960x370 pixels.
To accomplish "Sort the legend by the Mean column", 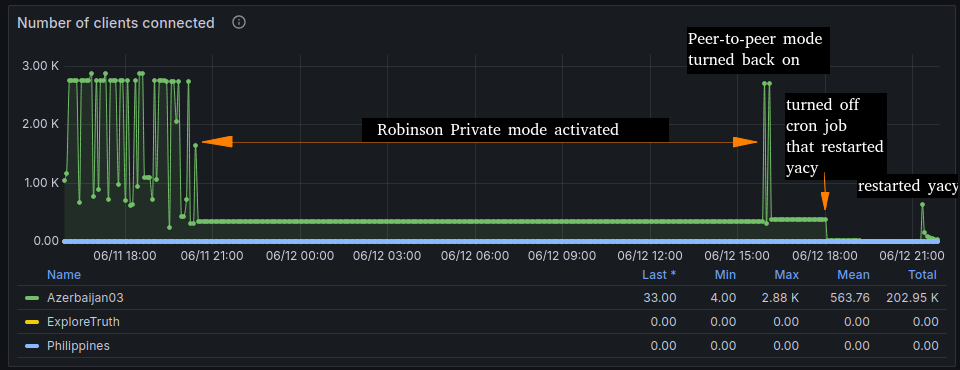I will point(853,274).
